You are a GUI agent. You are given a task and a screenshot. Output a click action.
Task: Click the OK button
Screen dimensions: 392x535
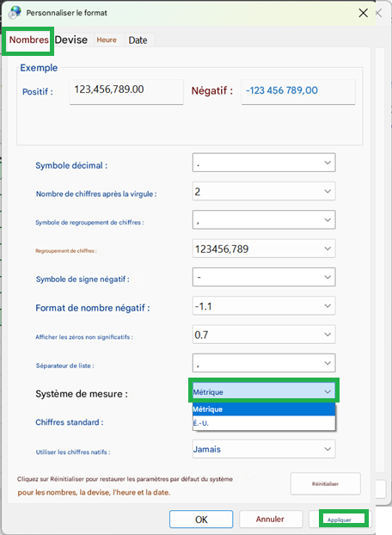click(201, 520)
